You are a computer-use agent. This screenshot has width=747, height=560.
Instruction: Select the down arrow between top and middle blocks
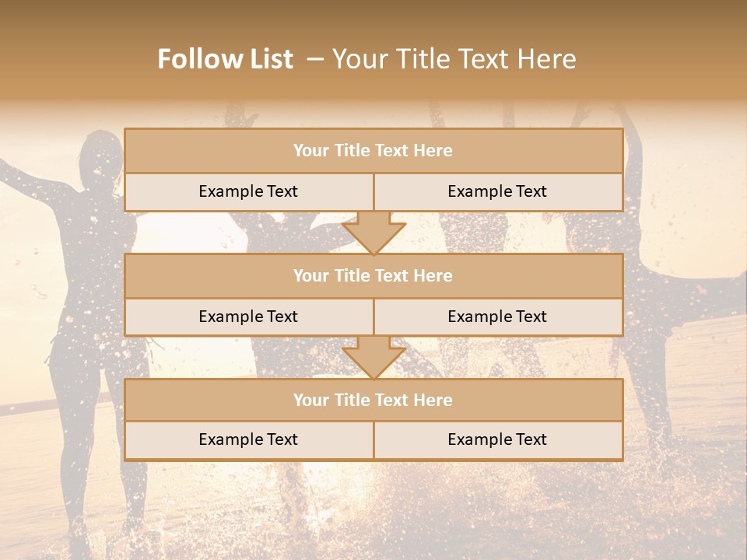pyautogui.click(x=373, y=233)
